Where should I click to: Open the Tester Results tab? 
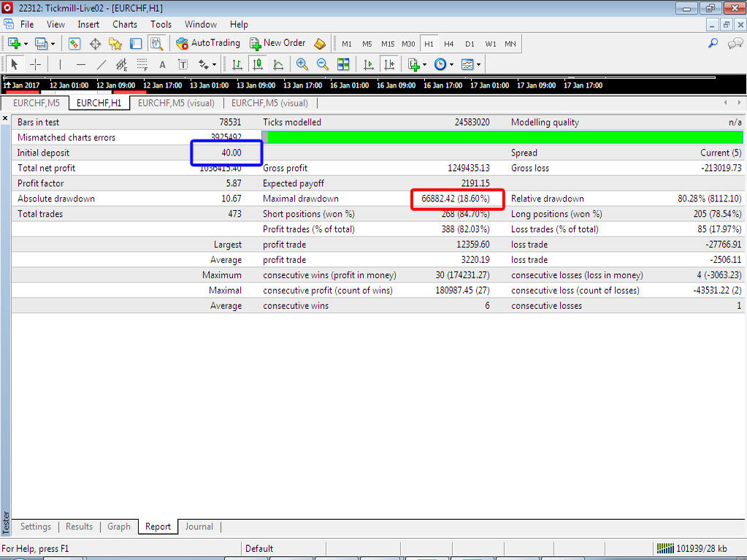tap(79, 526)
